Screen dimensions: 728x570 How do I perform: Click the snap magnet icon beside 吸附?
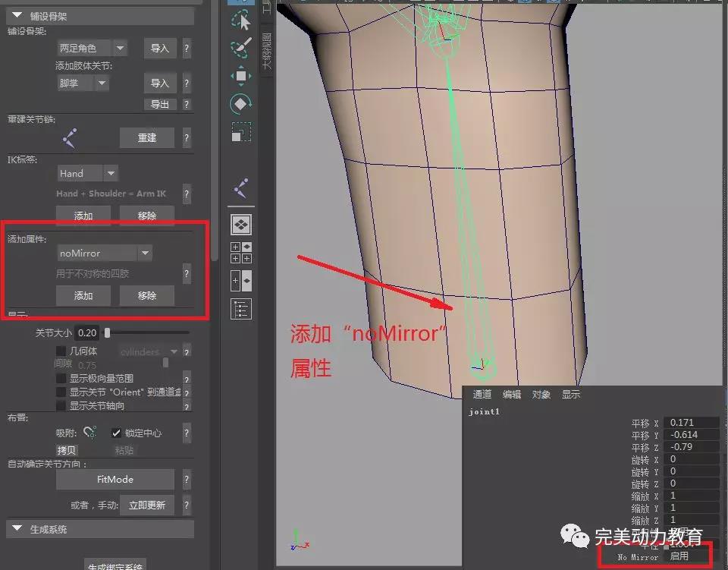coord(89,433)
